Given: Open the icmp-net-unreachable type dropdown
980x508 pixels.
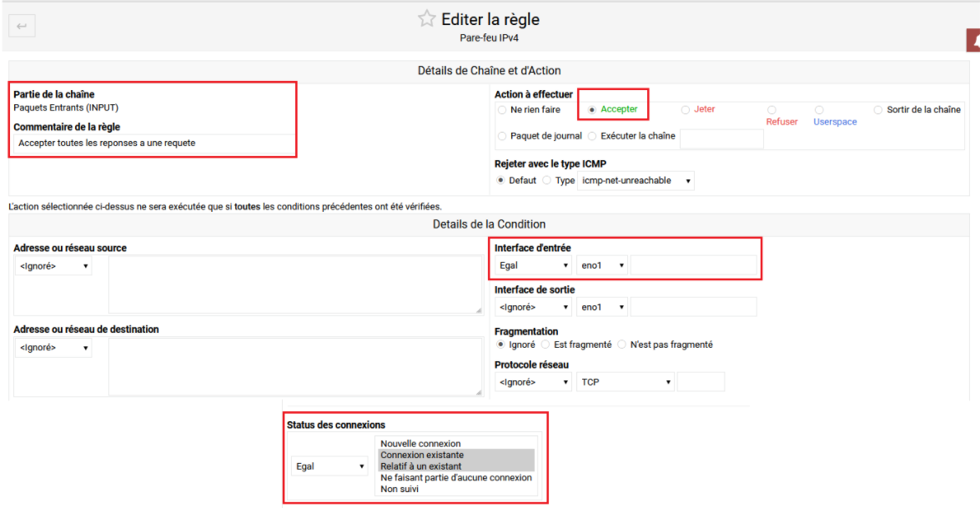Looking at the screenshot, I should (x=636, y=180).
